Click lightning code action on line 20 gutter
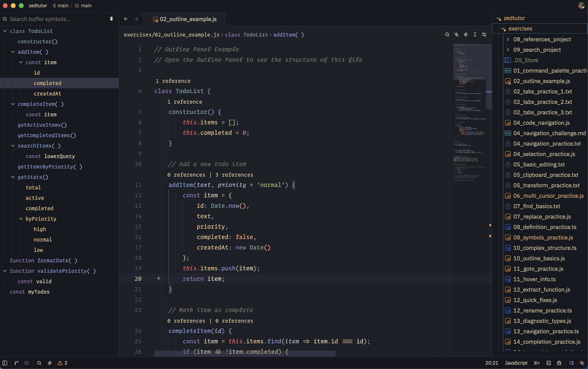Viewport: 588px width, 369px height. click(159, 279)
